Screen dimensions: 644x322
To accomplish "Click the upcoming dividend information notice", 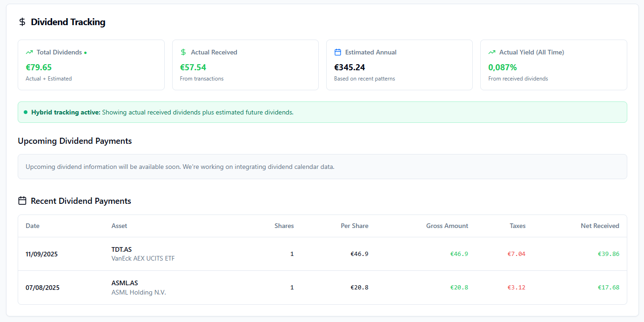I will coord(180,167).
